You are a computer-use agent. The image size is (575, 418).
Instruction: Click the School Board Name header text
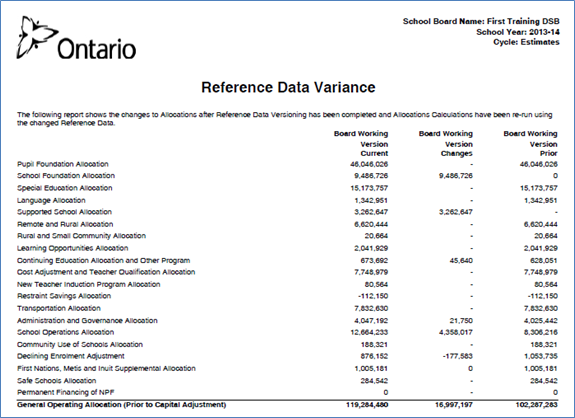[x=481, y=21]
